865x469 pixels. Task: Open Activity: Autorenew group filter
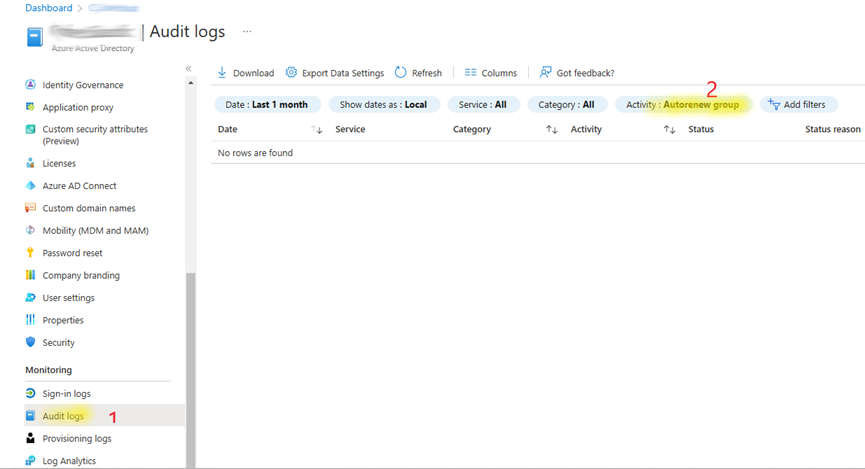coord(682,104)
